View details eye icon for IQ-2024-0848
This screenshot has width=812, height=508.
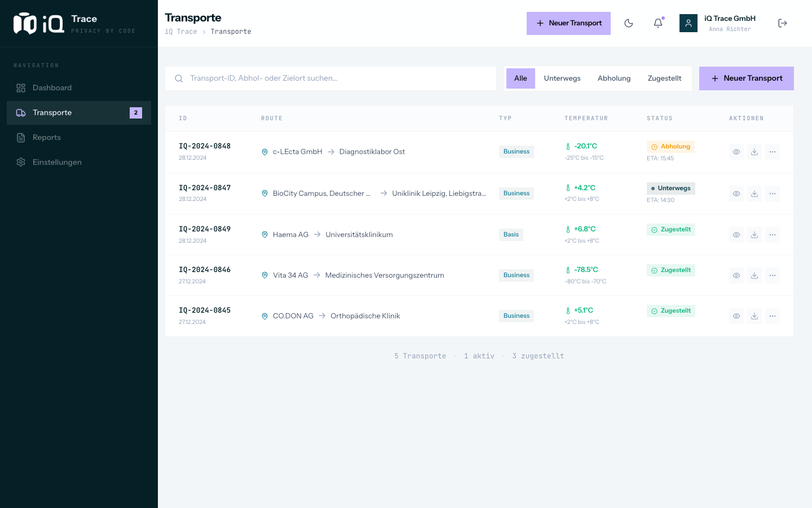pos(736,152)
